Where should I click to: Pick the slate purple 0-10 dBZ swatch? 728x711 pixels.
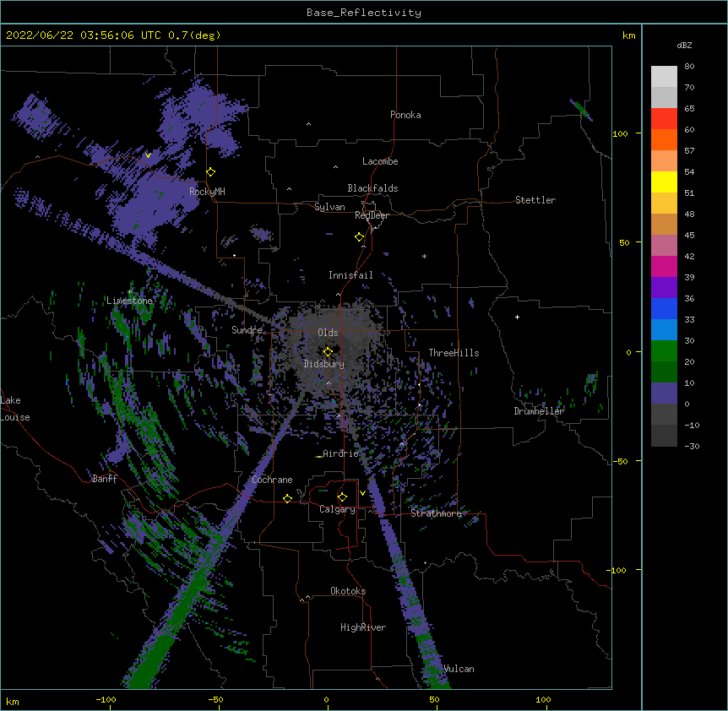[x=664, y=393]
